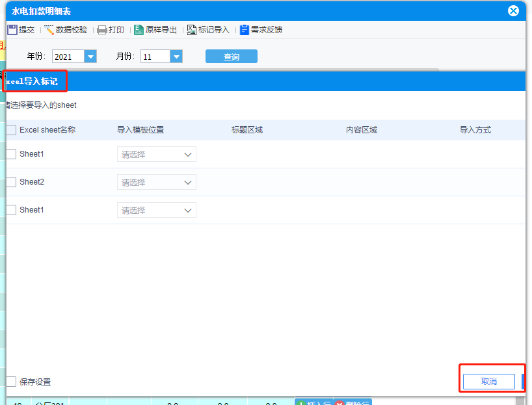Toggle the Excel sheet名称 select-all checkbox
Viewport: 532px width, 405px height.
pos(11,130)
